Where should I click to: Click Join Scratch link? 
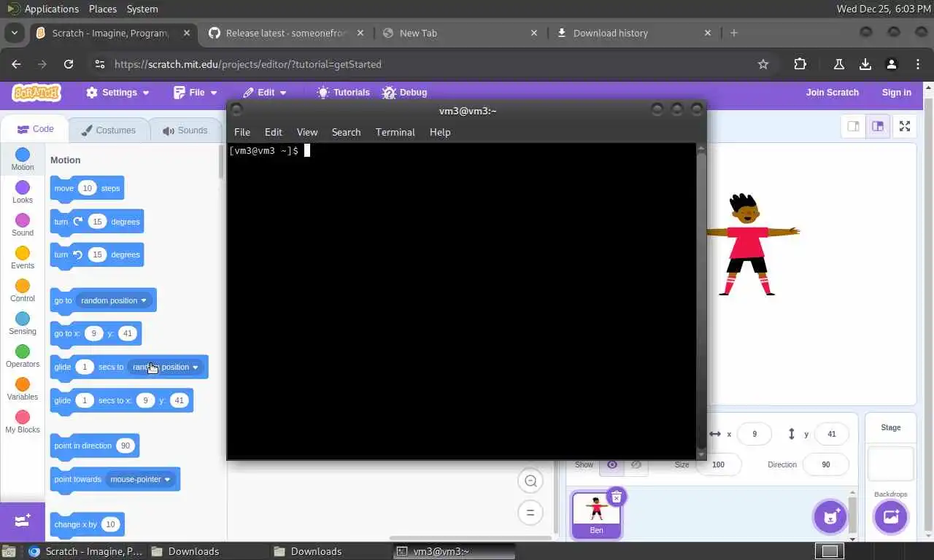coord(833,93)
